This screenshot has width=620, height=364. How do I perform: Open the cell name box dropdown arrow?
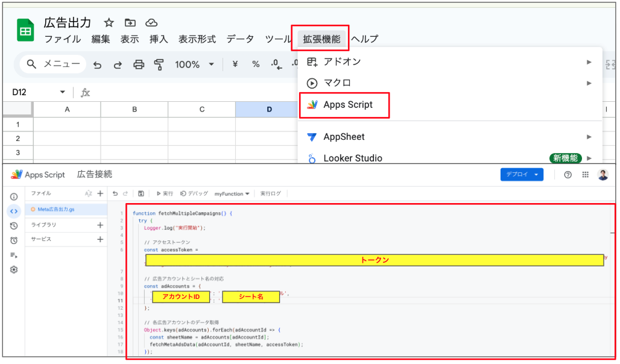62,92
